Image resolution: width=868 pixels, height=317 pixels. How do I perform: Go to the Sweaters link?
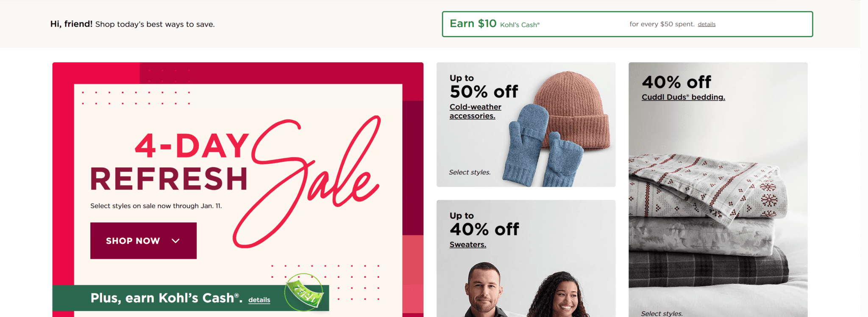467,245
